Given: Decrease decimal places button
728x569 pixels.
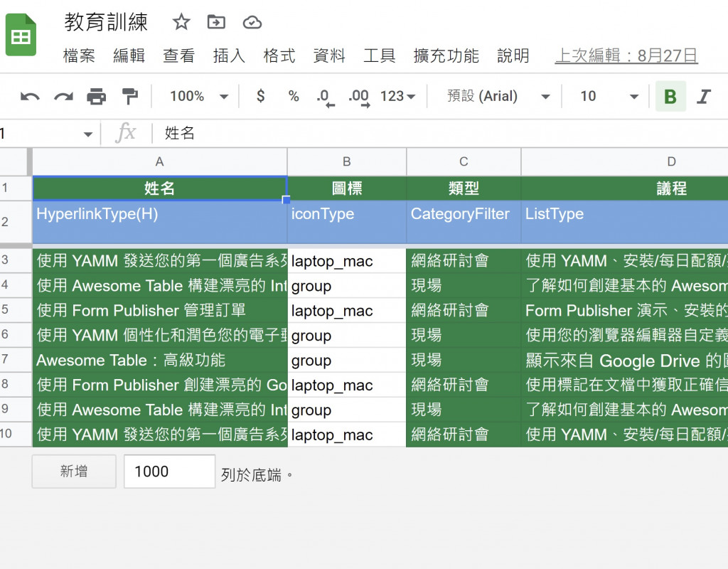Looking at the screenshot, I should [324, 97].
